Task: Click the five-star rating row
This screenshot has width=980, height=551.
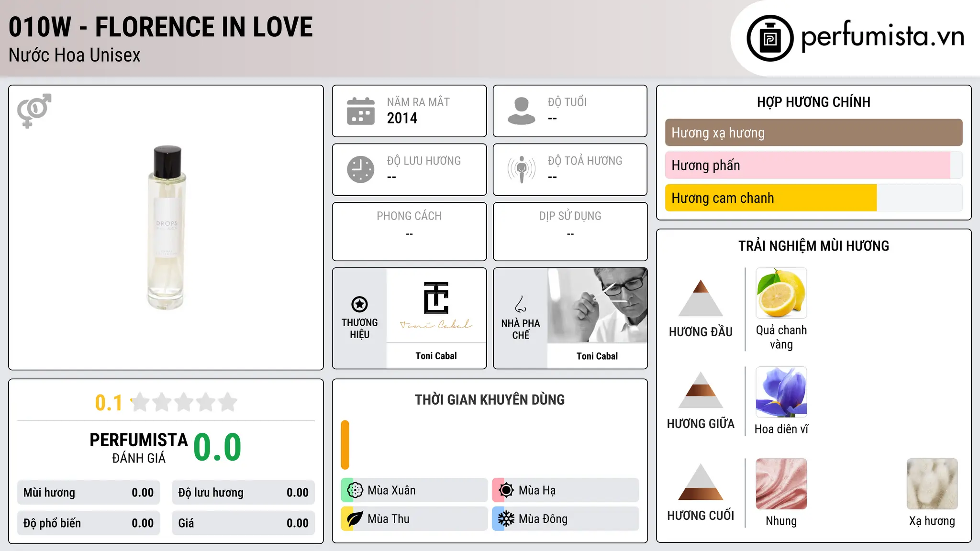Action: (184, 402)
